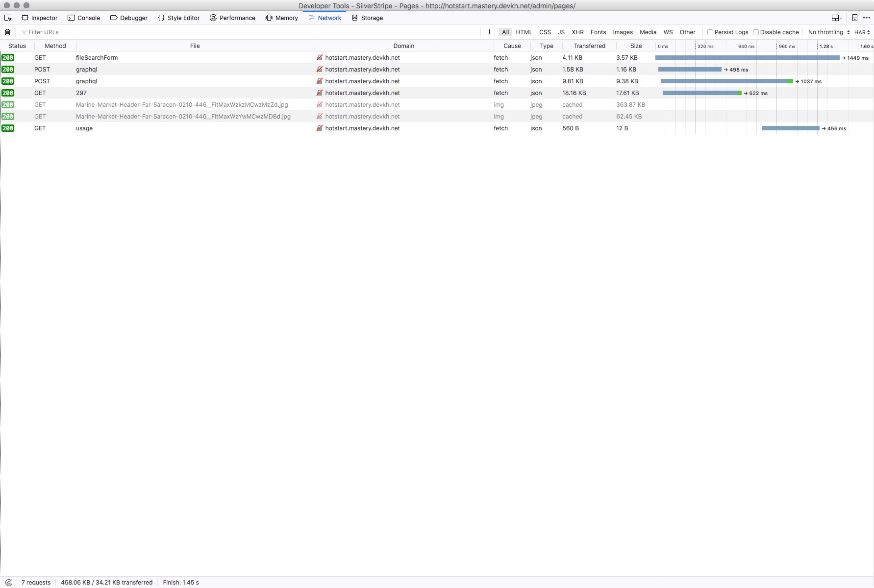Open the No throttling dropdown
The image size is (874, 588).
[829, 32]
